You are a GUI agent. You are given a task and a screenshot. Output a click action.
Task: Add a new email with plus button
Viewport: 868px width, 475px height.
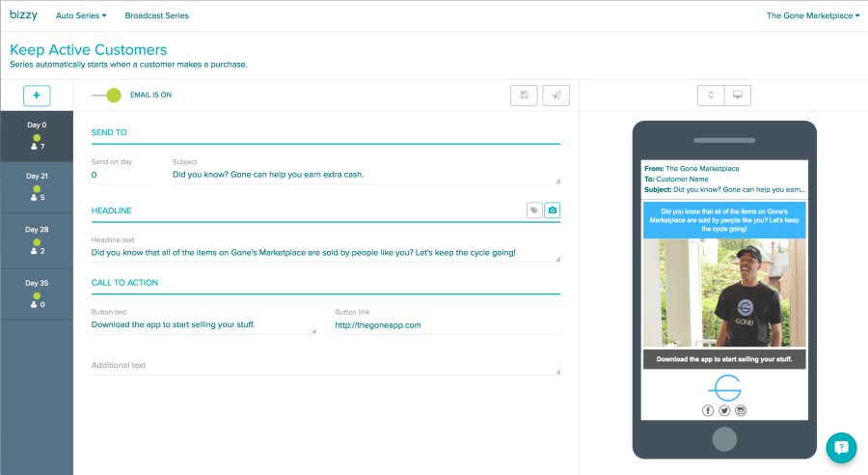click(x=37, y=96)
